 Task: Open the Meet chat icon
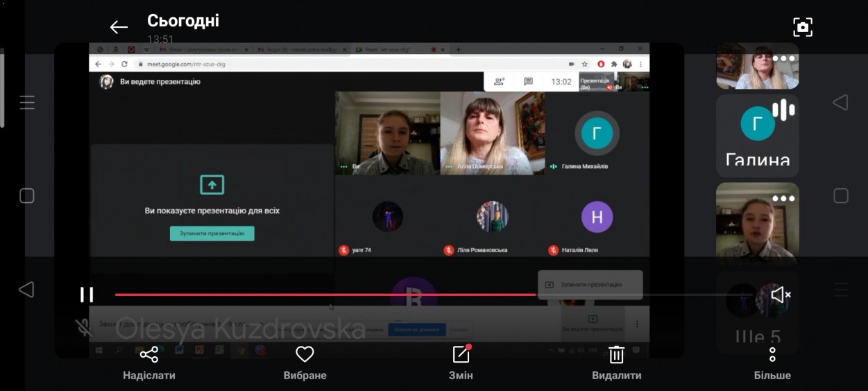coord(529,81)
